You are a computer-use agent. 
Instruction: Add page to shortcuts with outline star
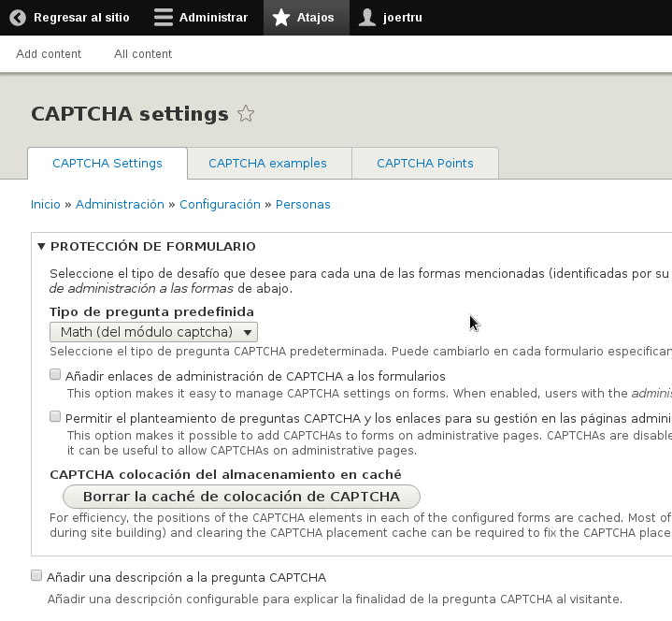(246, 114)
